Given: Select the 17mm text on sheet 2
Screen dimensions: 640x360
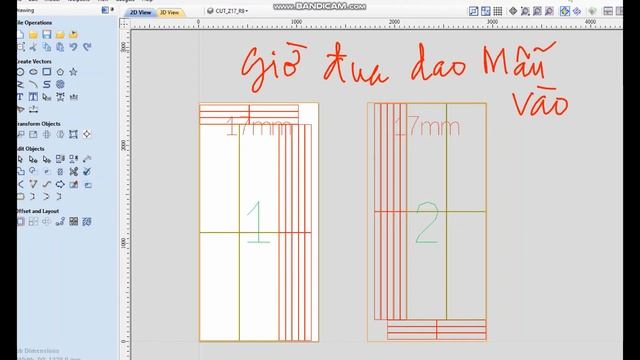Looking at the screenshot, I should point(427,127).
